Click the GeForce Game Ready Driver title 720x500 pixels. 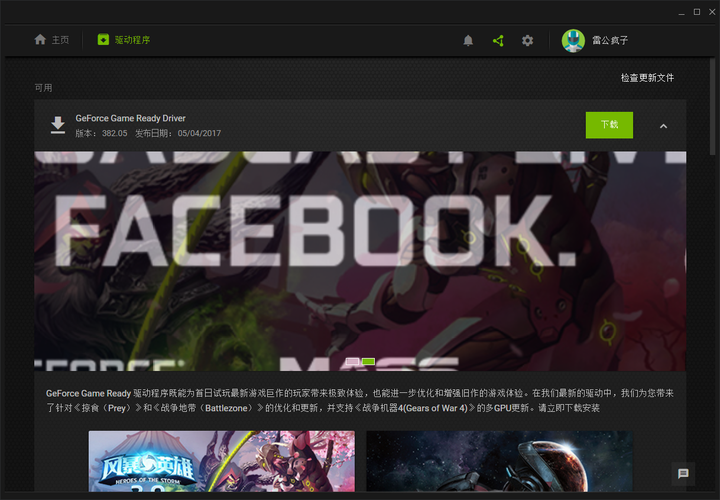point(130,118)
